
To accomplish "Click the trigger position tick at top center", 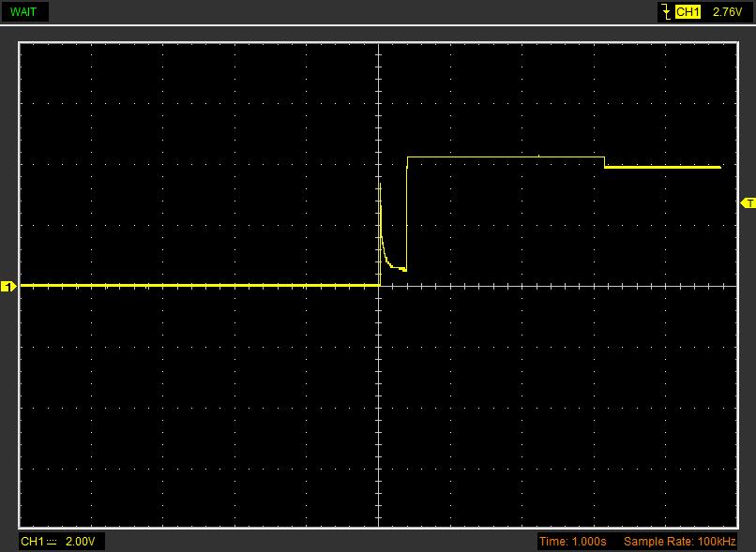I will [x=379, y=45].
